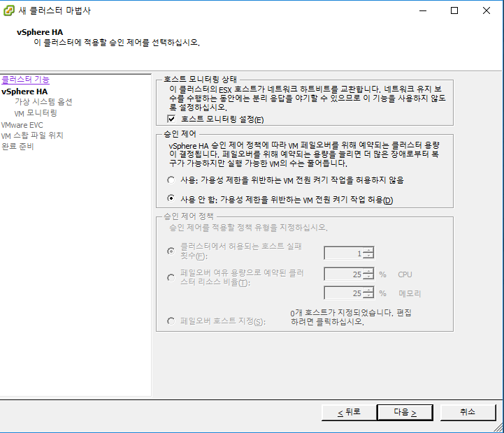Enable the 호스트 모니터링 설정 checkbox

171,120
